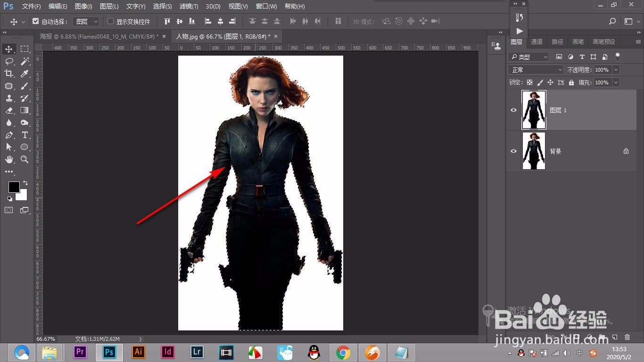This screenshot has height=362, width=644.
Task: Filter layers by pixel layer type
Action: coord(559,57)
